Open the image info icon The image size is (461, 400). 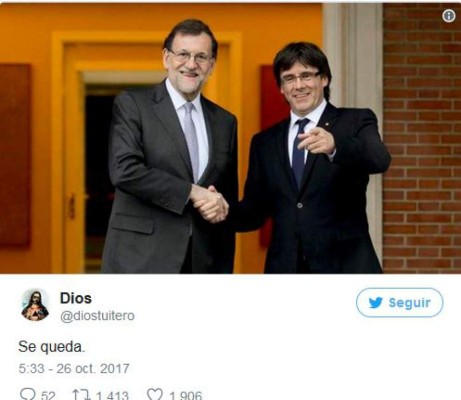(x=449, y=16)
